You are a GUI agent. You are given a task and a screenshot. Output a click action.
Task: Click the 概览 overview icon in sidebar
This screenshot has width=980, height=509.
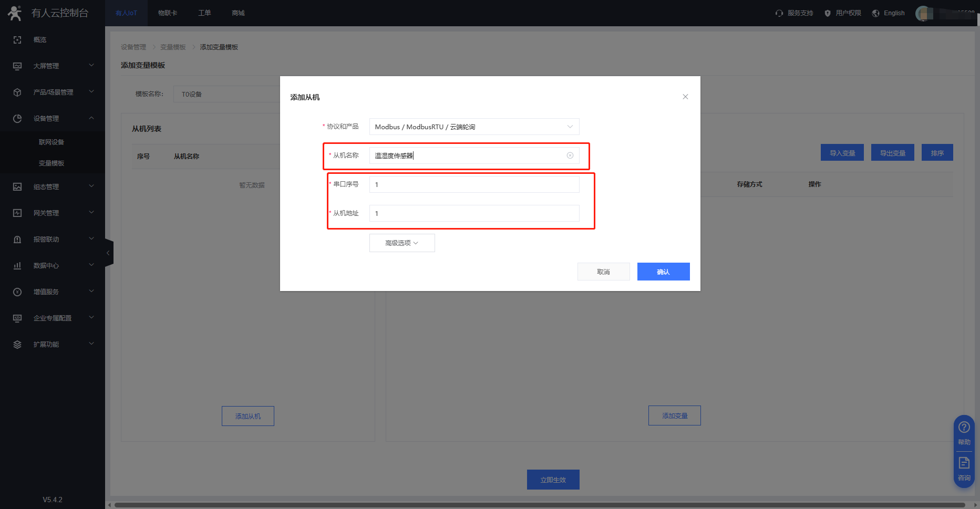[x=17, y=40]
